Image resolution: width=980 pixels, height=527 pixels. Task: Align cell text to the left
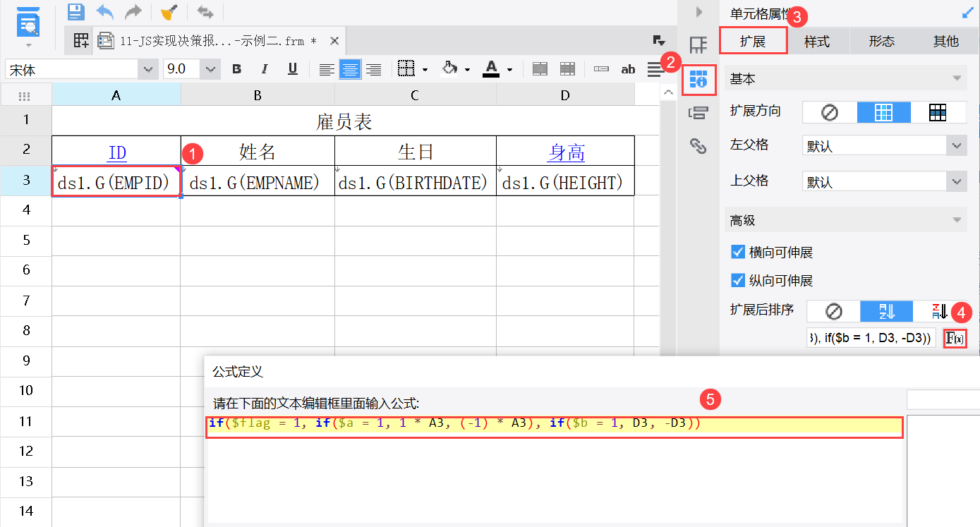pos(326,69)
